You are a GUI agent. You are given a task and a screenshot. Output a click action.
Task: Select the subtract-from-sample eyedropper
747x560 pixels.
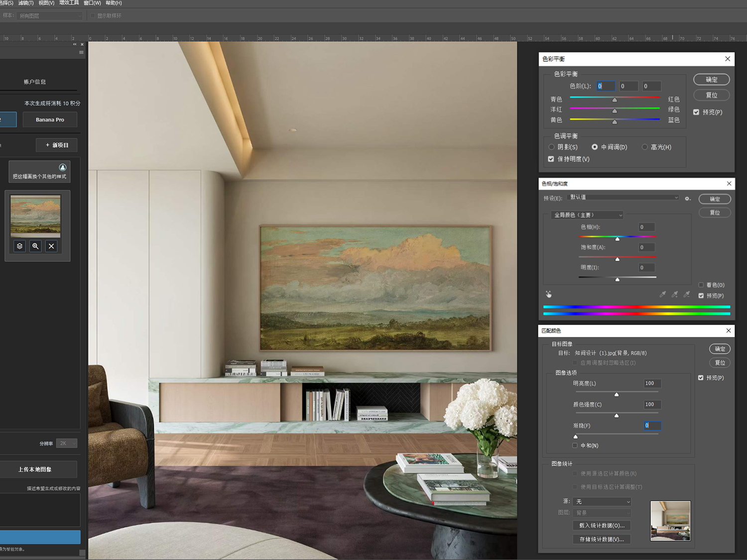click(687, 294)
